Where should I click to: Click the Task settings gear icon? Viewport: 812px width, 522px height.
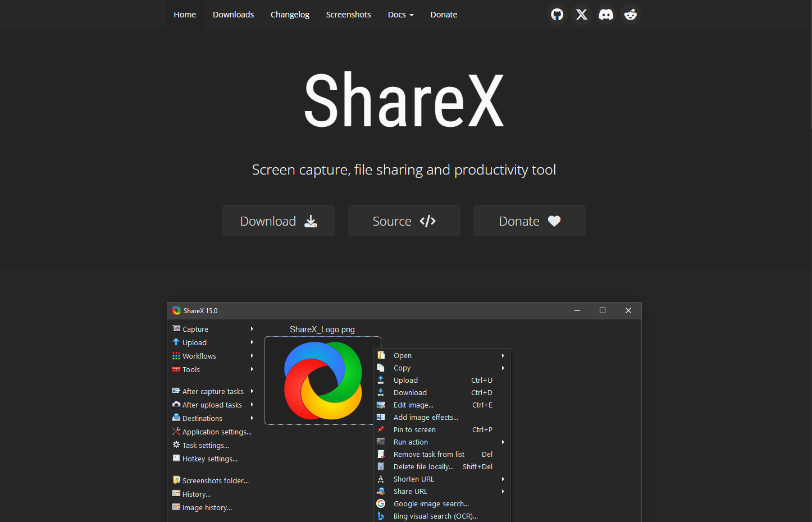click(176, 445)
